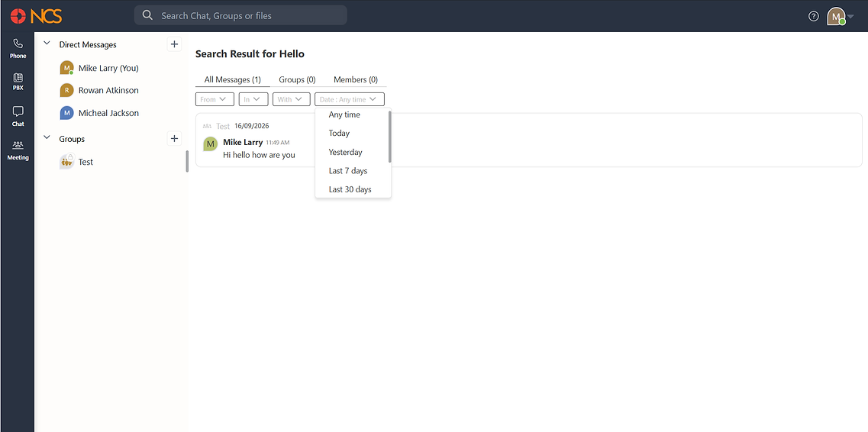Add a new direct message with plus
The image size is (868, 432).
[x=174, y=44]
